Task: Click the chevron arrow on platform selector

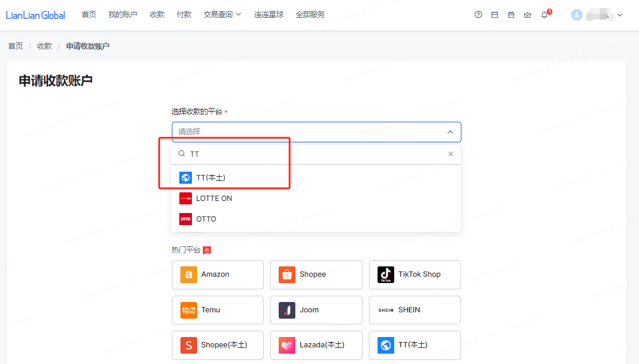Action: [x=450, y=132]
